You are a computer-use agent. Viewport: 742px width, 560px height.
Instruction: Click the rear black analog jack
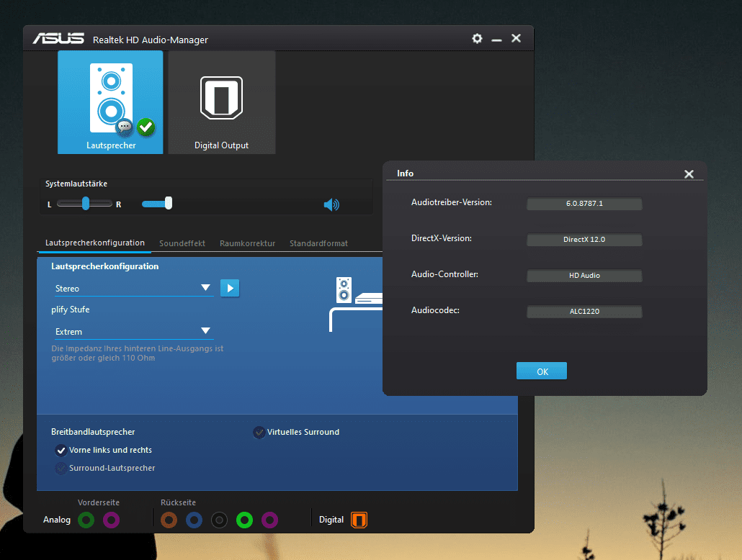pyautogui.click(x=219, y=520)
